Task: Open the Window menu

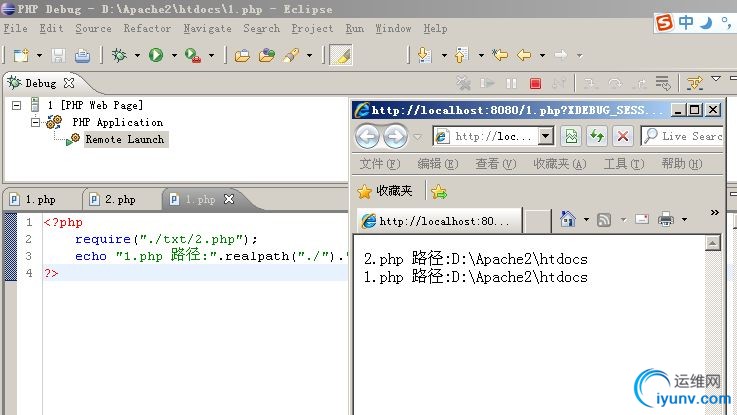Action: click(393, 29)
